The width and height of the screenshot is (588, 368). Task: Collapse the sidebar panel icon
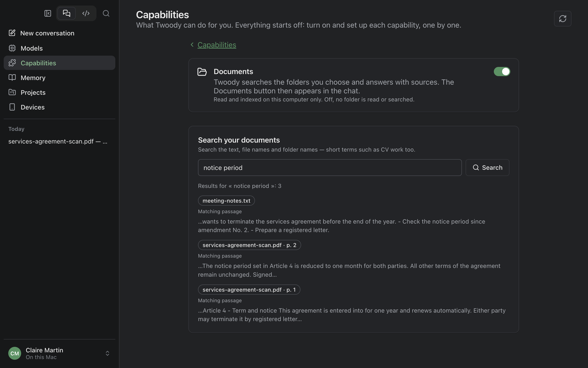click(x=48, y=13)
